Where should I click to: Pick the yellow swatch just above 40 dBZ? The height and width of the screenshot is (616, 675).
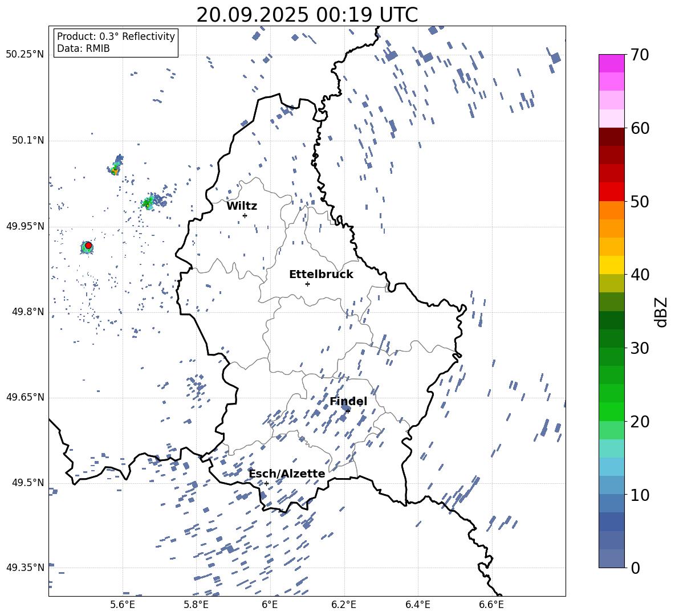pyautogui.click(x=611, y=265)
